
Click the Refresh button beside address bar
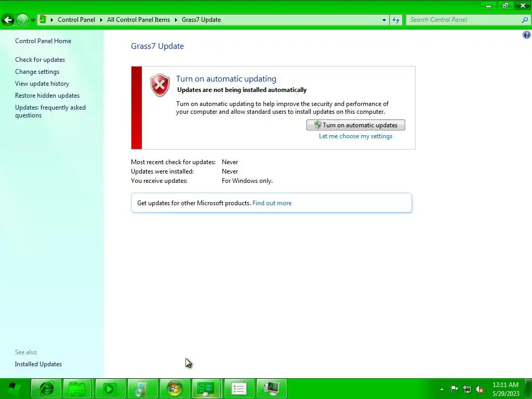tap(396, 20)
